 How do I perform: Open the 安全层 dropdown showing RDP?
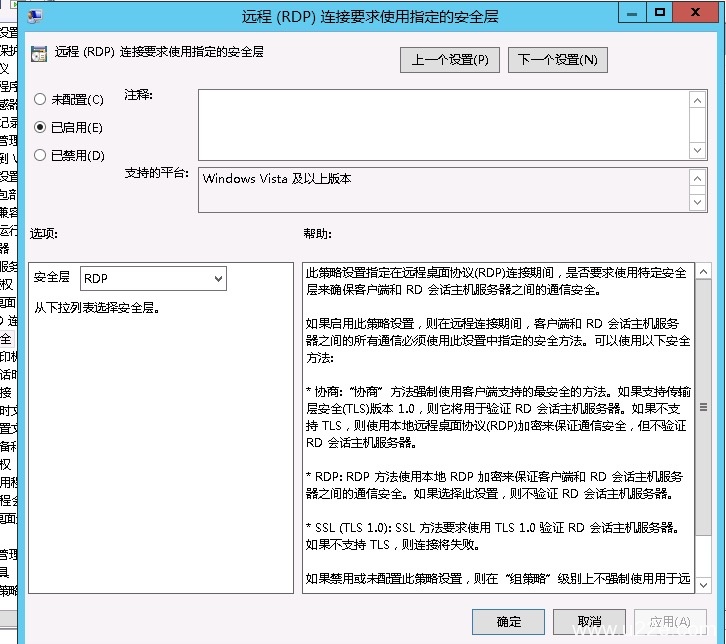[x=153, y=278]
